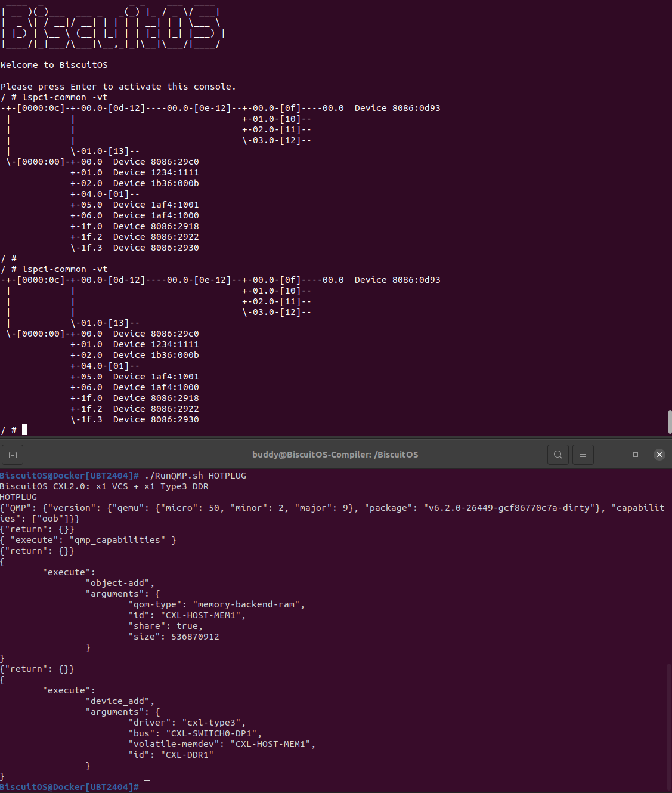Maximize the BiscuitOS-Compiler terminal window

click(636, 455)
